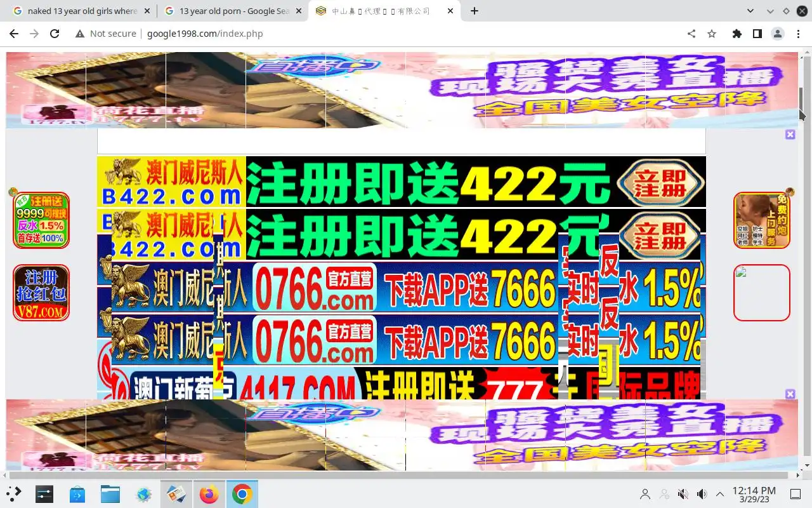Open the Chrome extensions puzzle menu
Viewport: 812px width, 508px height.
(737, 34)
